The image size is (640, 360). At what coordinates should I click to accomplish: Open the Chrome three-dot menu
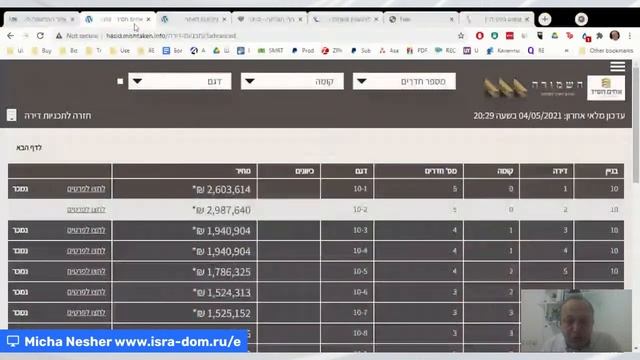[630, 36]
